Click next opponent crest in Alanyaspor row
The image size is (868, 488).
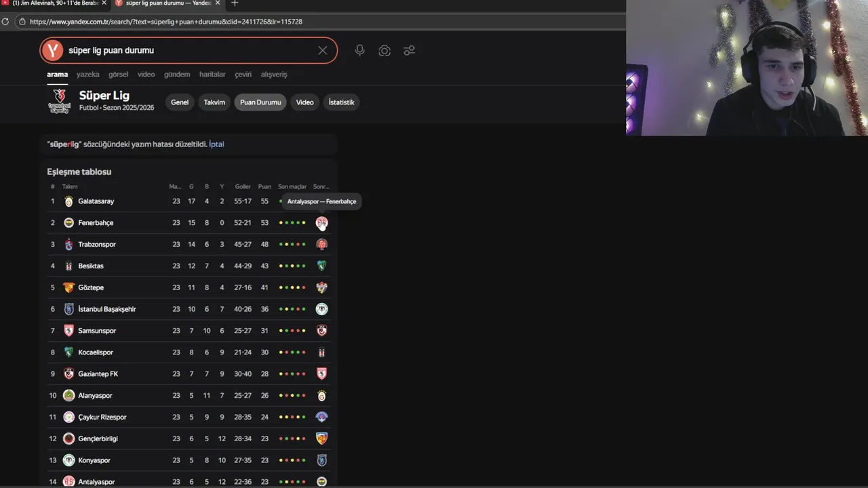click(322, 396)
